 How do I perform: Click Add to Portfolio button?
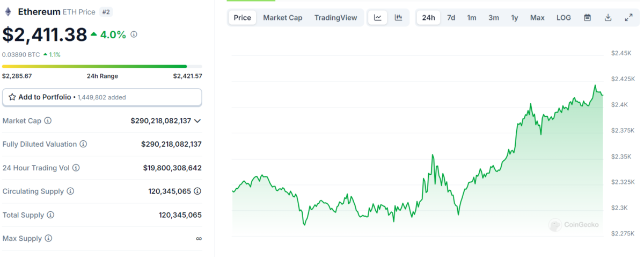click(102, 97)
